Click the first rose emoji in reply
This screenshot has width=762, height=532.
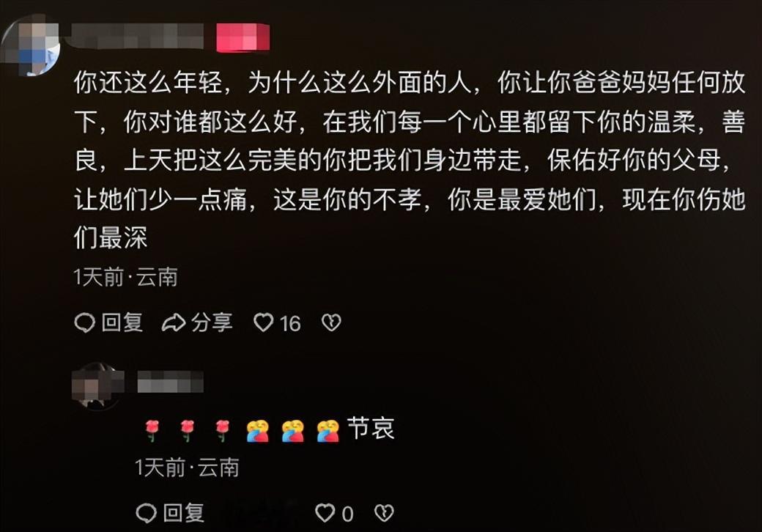(x=152, y=430)
